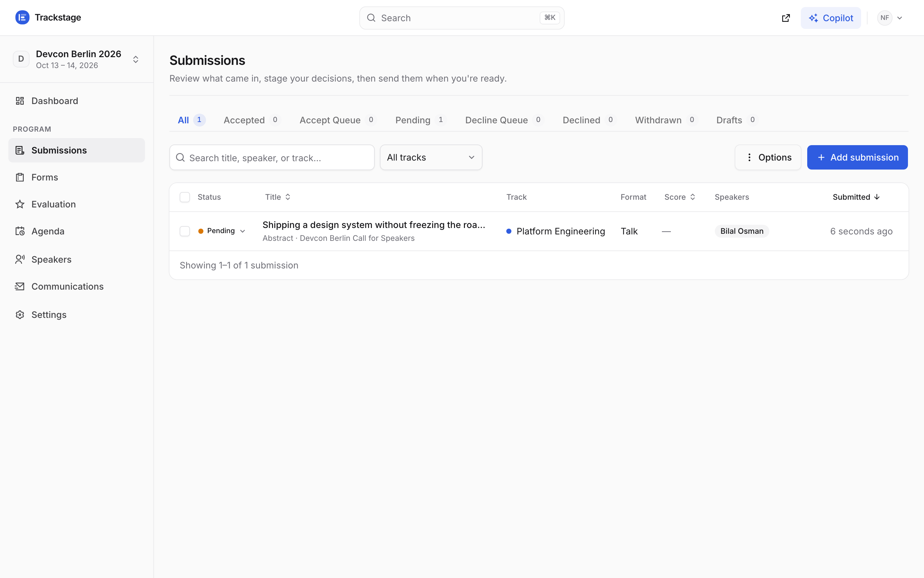Sort by Submitted column
924x578 pixels.
pyautogui.click(x=856, y=197)
